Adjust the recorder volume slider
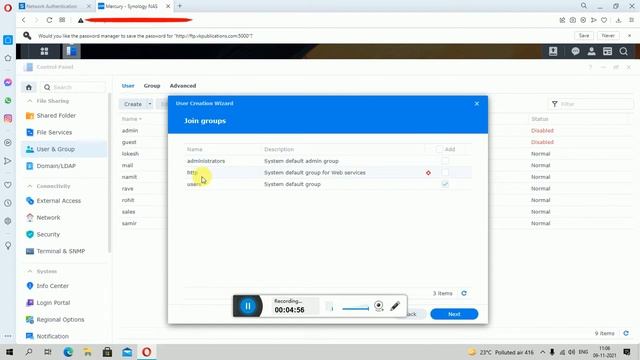The image size is (640, 360). [355, 309]
